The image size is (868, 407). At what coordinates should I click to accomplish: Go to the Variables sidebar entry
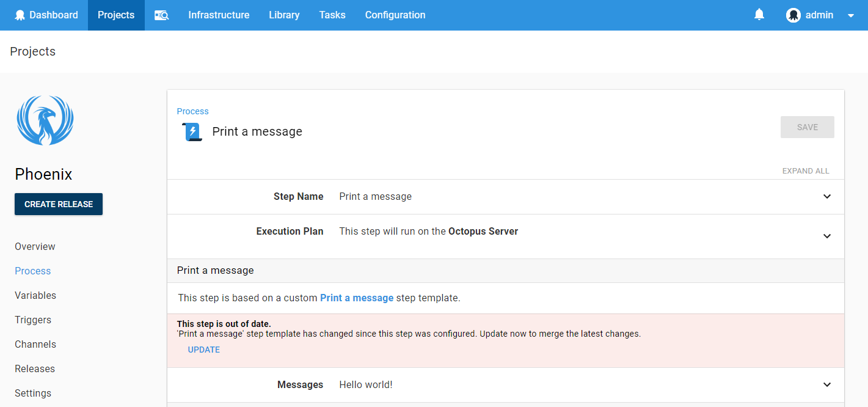coord(35,295)
